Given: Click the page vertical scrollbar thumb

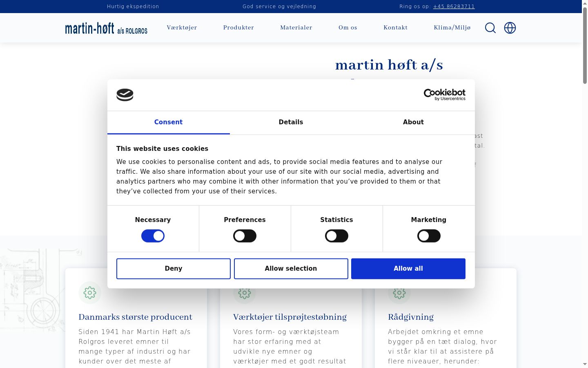Looking at the screenshot, I should pyautogui.click(x=585, y=45).
